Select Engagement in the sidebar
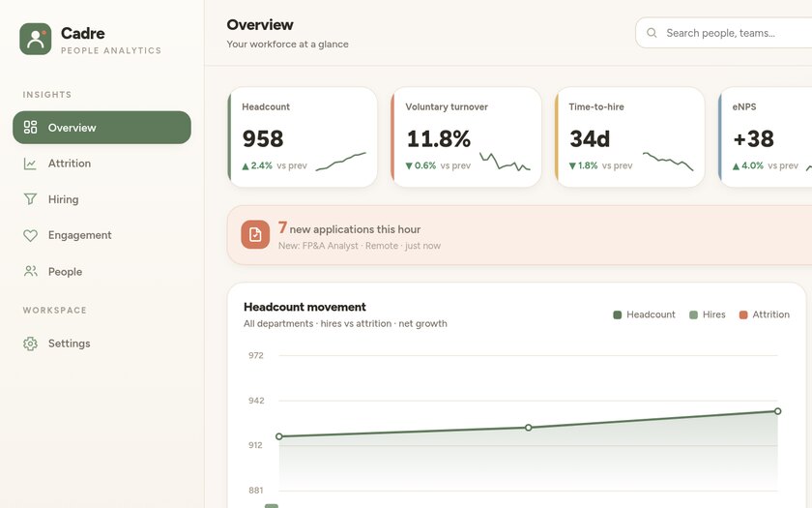Viewport: 812px width, 508px height. pos(102,235)
